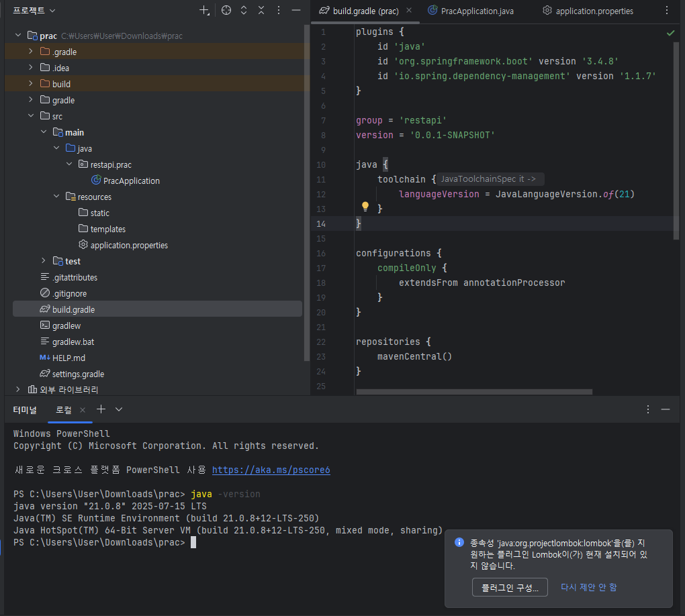Click the Lombok notification info icon
The image size is (685, 616).
click(459, 542)
